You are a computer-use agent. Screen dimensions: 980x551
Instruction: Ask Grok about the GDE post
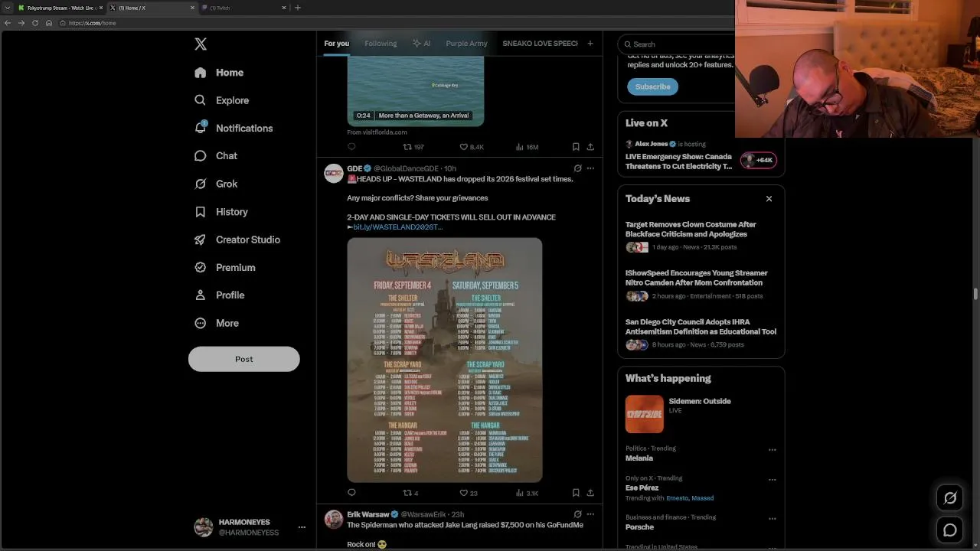pos(577,168)
